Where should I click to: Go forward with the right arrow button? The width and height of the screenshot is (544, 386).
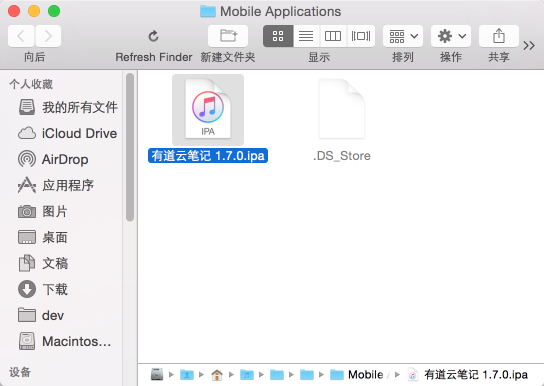pyautogui.click(x=48, y=36)
